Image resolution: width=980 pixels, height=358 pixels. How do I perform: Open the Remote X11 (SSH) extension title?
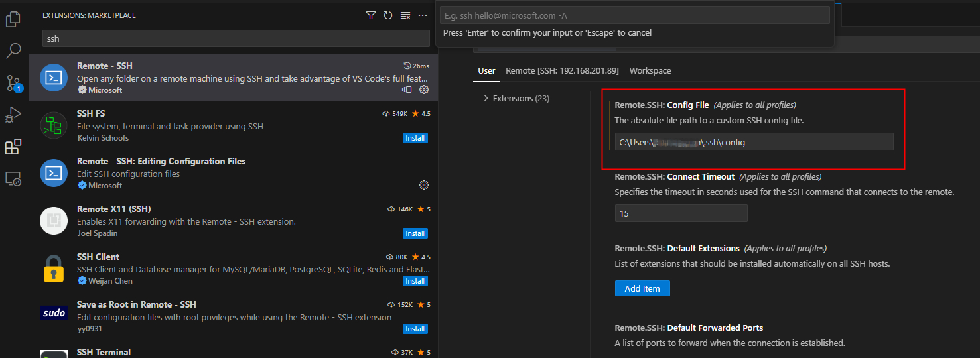[x=114, y=209]
